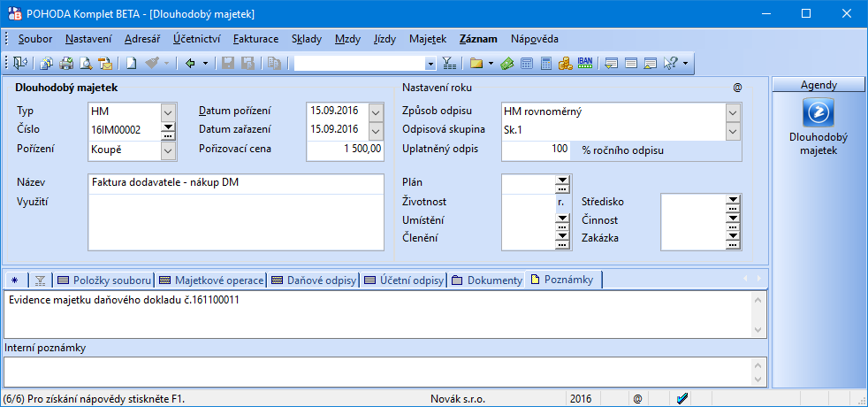Click the IBAN icon
Viewport: 868px width, 407px height.
pyautogui.click(x=584, y=63)
